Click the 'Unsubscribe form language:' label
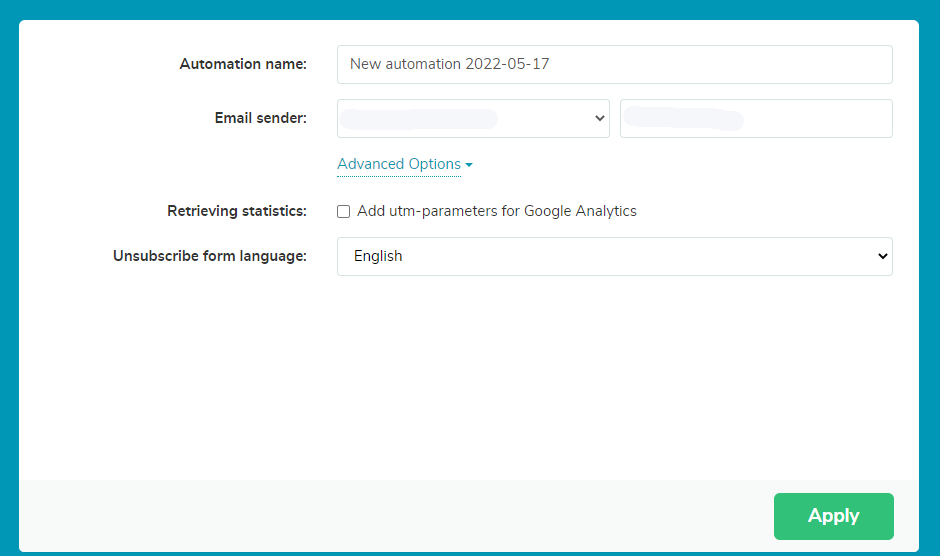Viewport: 940px width, 556px height. 210,256
